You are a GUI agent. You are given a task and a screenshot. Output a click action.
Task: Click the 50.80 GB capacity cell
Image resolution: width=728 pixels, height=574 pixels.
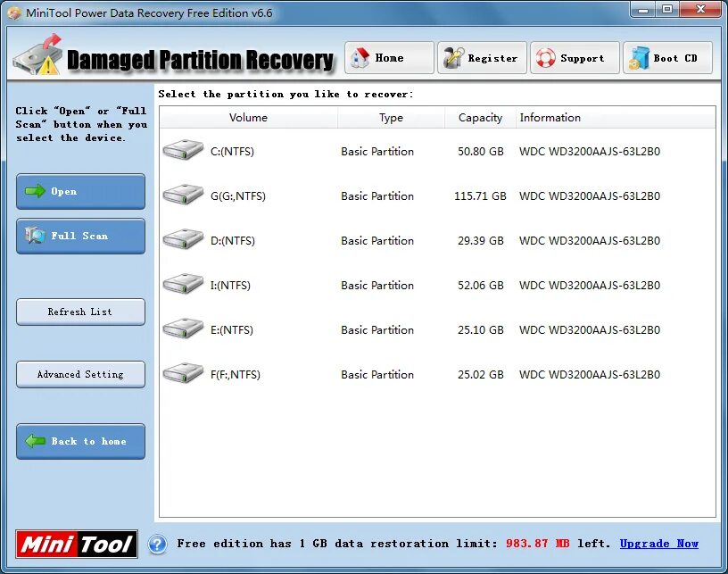click(x=481, y=152)
